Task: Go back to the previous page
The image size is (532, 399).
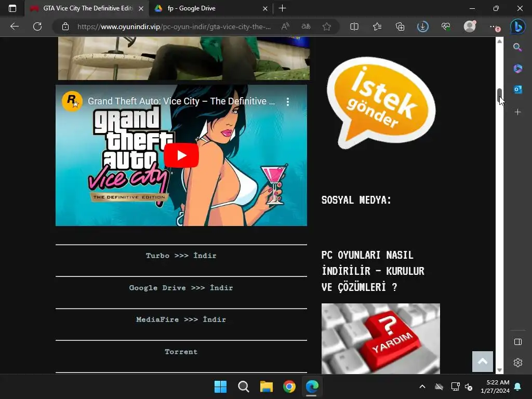Action: (14, 26)
